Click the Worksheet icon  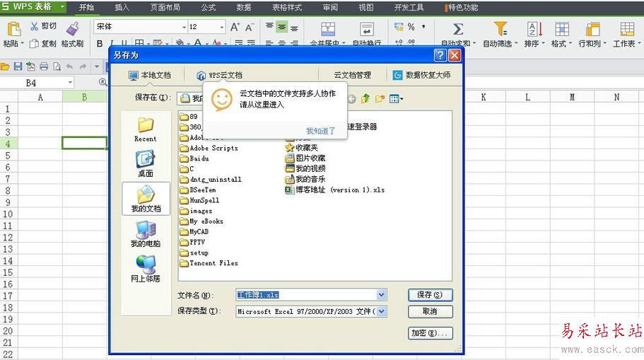tap(627, 29)
